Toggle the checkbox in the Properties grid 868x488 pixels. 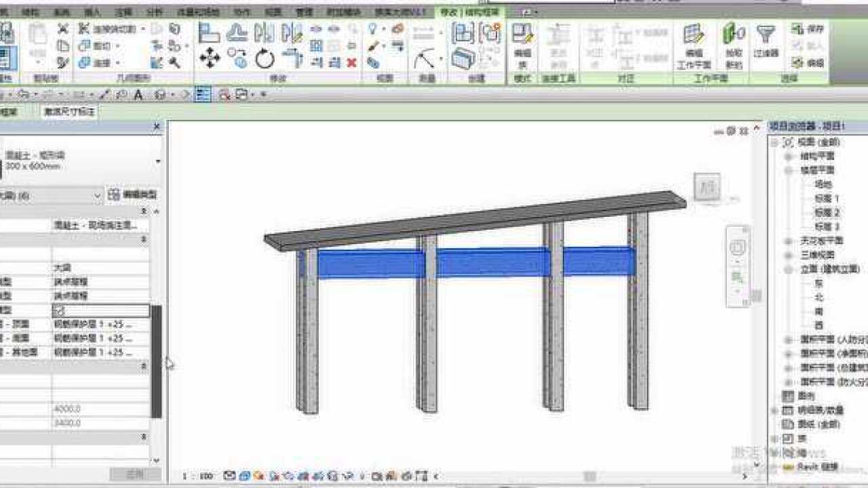(x=58, y=310)
